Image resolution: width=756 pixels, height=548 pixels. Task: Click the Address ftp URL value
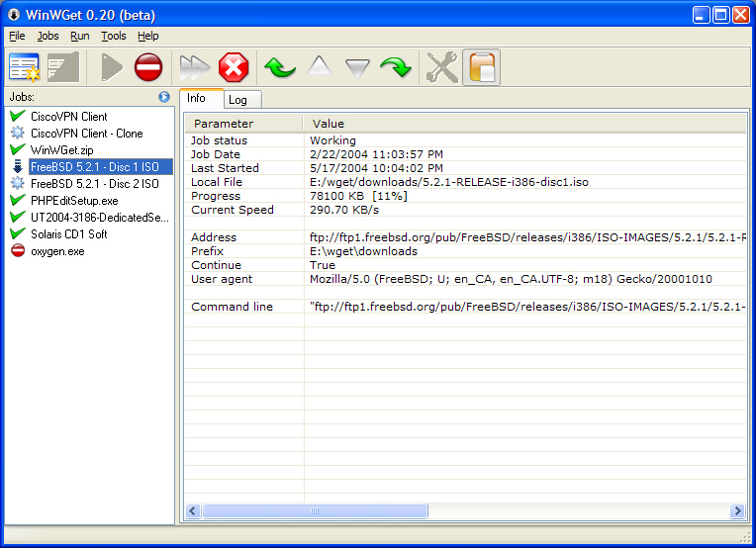528,237
